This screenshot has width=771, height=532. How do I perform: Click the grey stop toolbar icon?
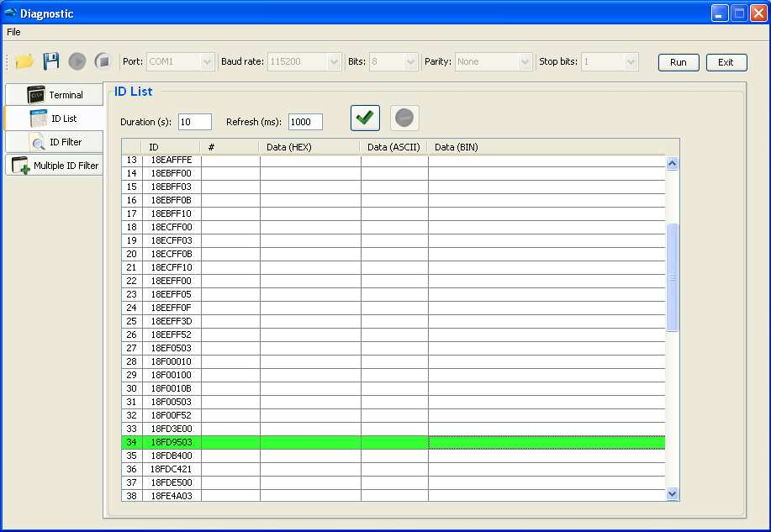[103, 61]
